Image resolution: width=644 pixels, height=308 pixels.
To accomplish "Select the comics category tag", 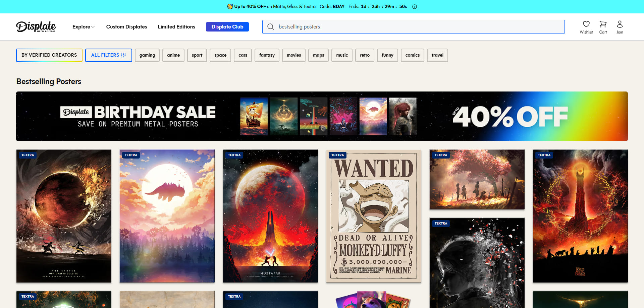I will click(x=413, y=55).
